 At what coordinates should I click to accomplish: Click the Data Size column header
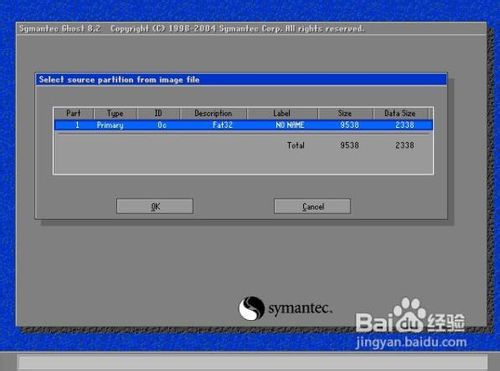400,113
